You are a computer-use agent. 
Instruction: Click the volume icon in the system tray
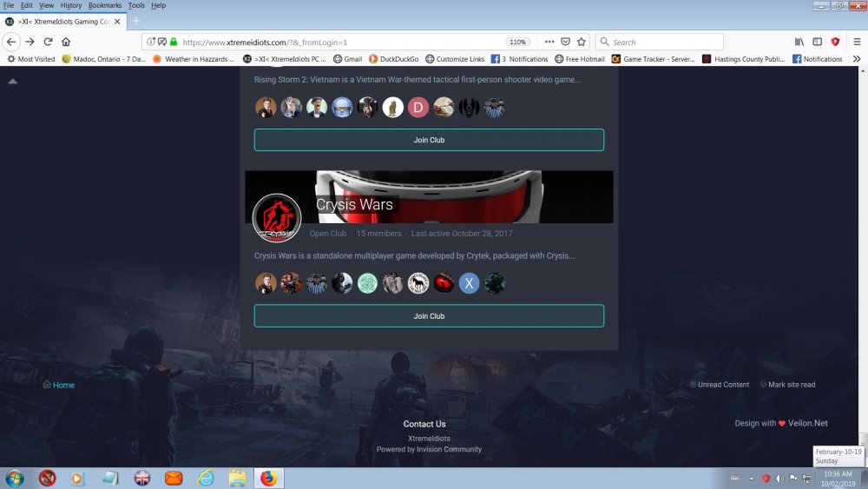click(x=779, y=478)
